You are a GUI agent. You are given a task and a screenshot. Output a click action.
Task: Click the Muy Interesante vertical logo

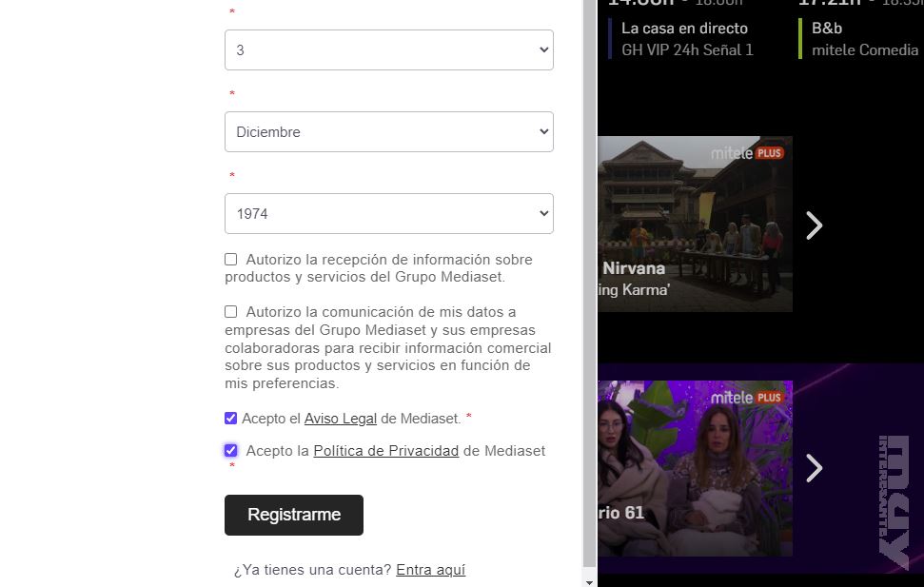coord(895,500)
